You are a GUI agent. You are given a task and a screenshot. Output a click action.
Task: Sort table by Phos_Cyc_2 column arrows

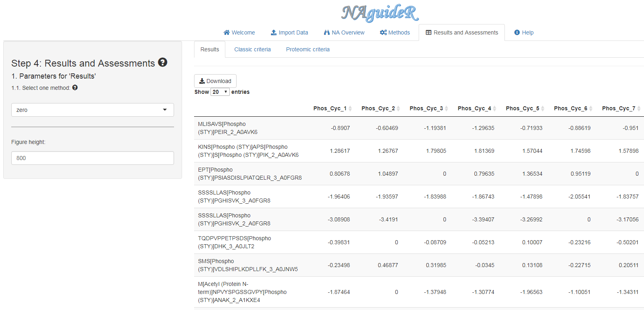(x=398, y=109)
